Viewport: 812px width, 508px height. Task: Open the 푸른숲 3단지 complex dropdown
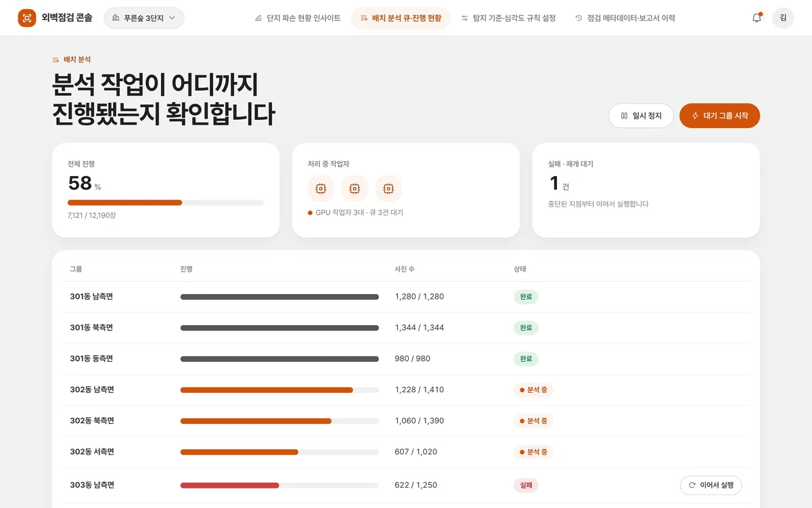coord(143,18)
